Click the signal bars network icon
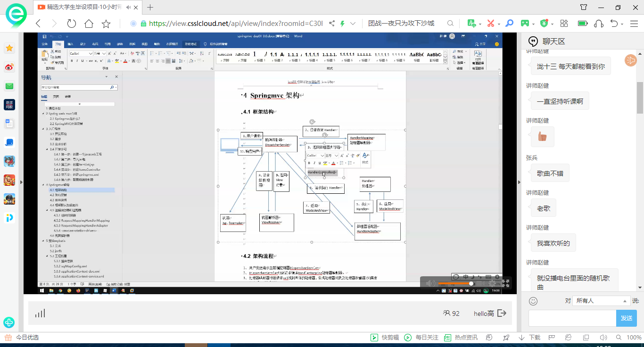 click(40, 313)
